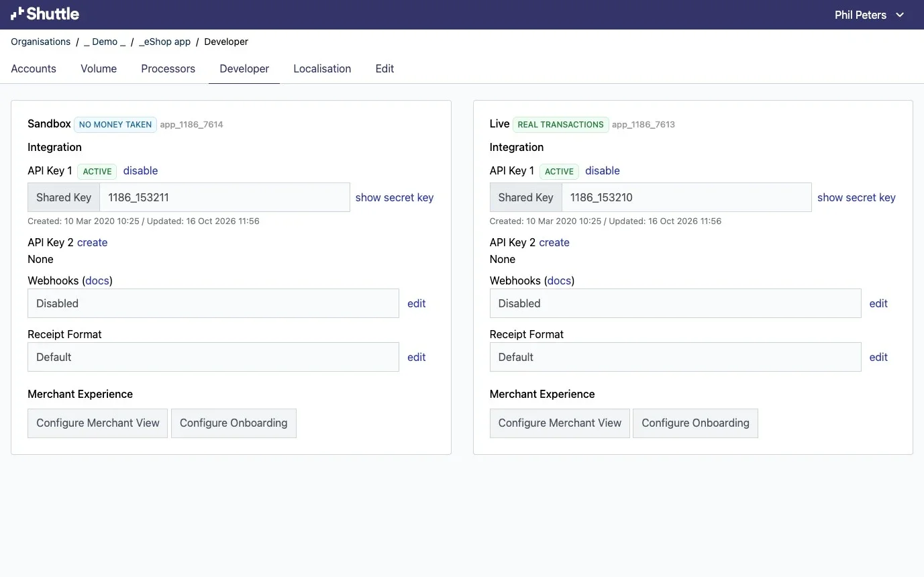
Task: Select Live shared key field 1186_153210
Action: coord(686,197)
